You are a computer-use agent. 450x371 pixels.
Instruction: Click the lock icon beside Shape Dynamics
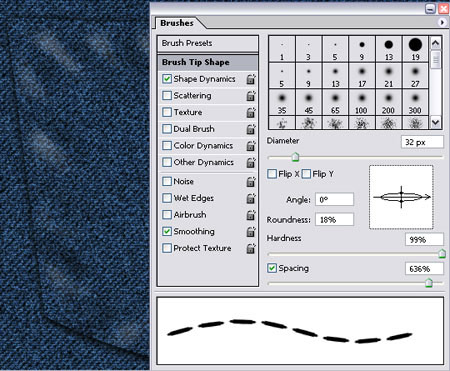tap(251, 79)
